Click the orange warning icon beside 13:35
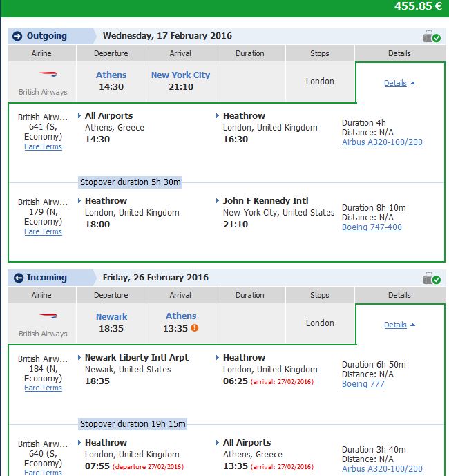The height and width of the screenshot is (476, 449). pos(195,328)
